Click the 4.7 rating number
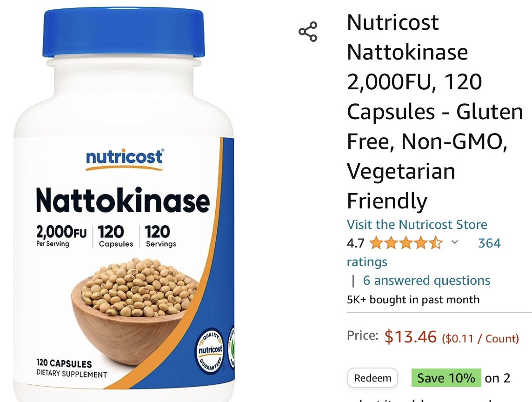Screen dimensions: 532x402 click(x=356, y=243)
